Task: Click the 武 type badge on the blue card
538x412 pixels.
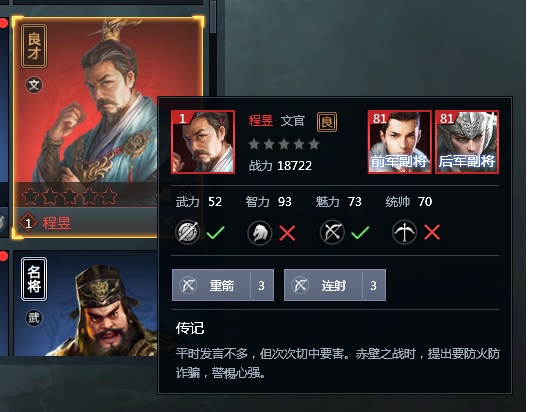Action: point(34,318)
